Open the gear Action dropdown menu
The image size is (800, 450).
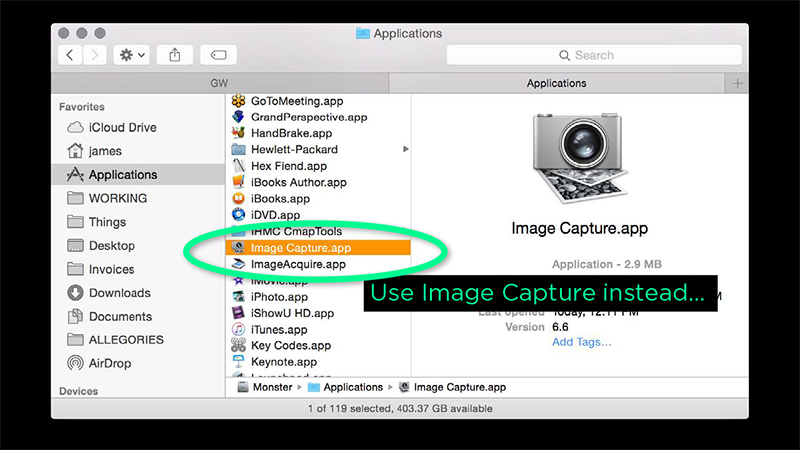[x=131, y=55]
